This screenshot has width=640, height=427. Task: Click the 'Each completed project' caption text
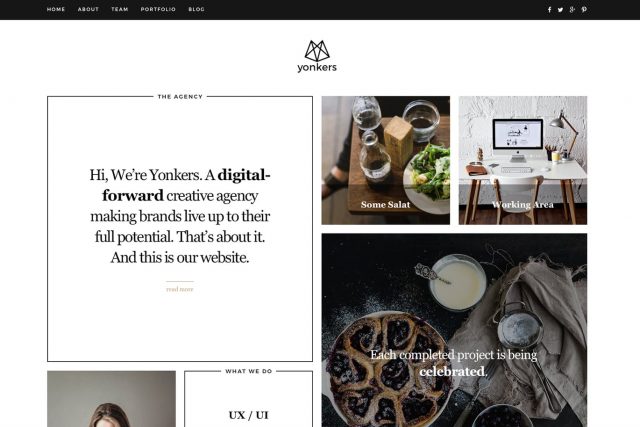[453, 363]
